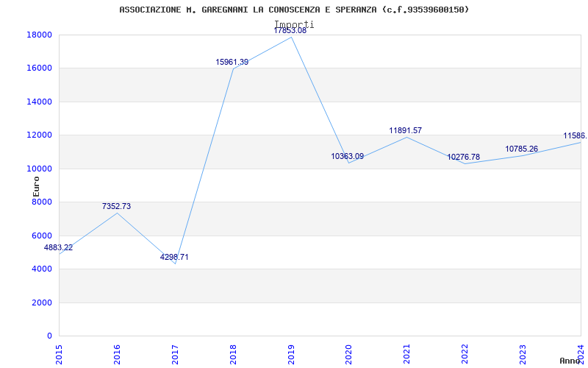588x368 pixels.
Task: Click y-axis value 14000
Action: [x=39, y=102]
